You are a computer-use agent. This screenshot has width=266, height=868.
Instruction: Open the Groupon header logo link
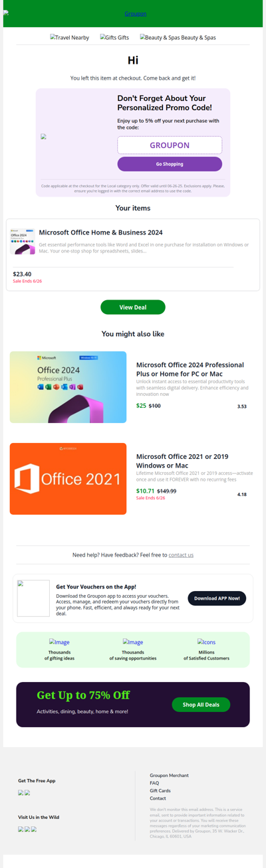136,13
